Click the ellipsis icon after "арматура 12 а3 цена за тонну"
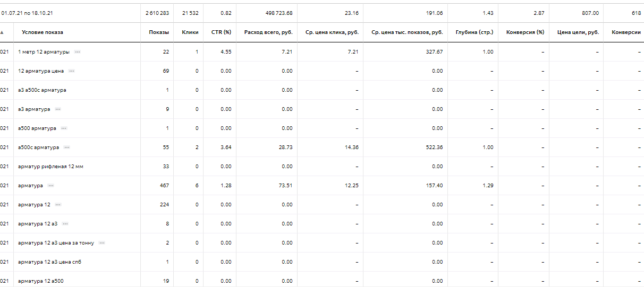 (x=102, y=243)
